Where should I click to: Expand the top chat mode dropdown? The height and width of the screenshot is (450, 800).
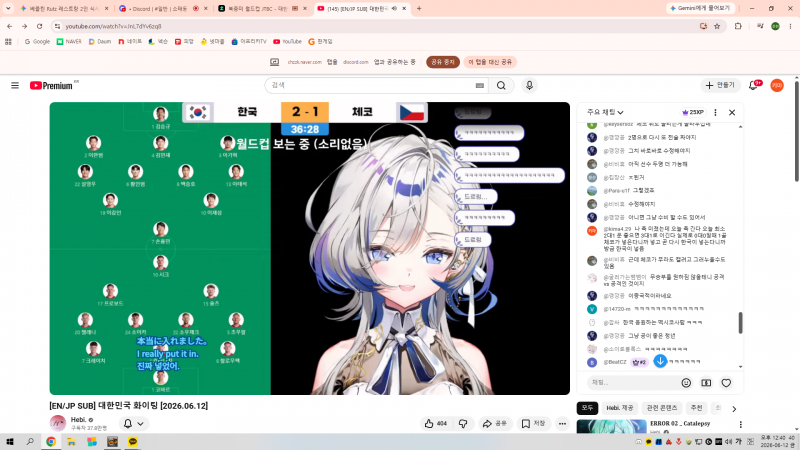point(605,112)
